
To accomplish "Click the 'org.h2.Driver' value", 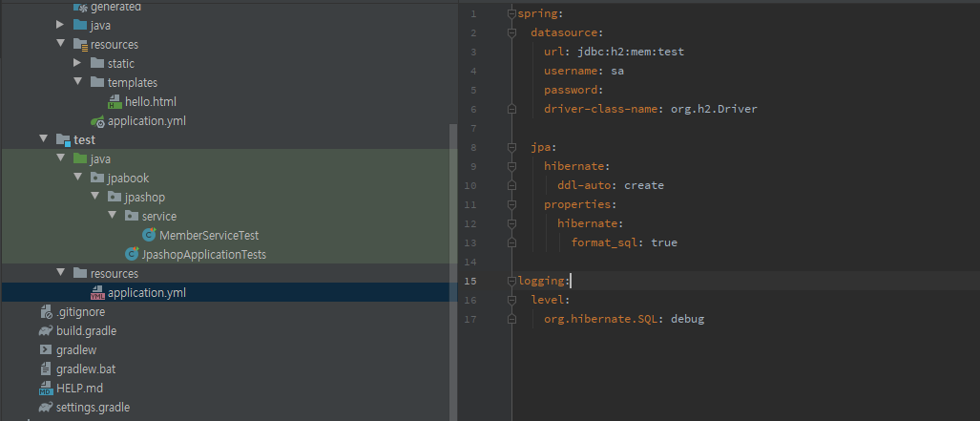I will (714, 109).
